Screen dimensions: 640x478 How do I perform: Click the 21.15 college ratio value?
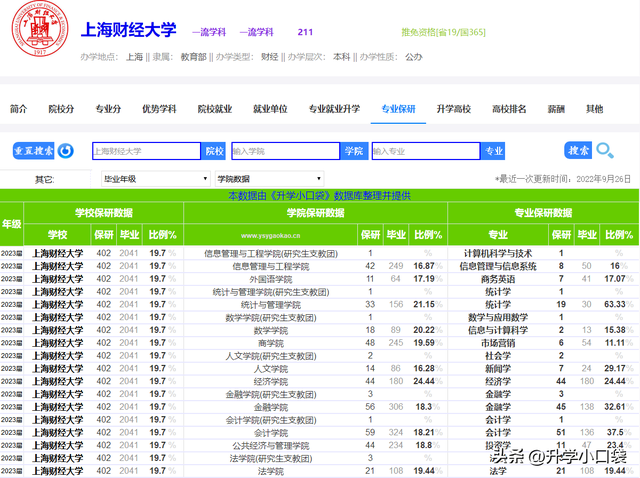[424, 305]
